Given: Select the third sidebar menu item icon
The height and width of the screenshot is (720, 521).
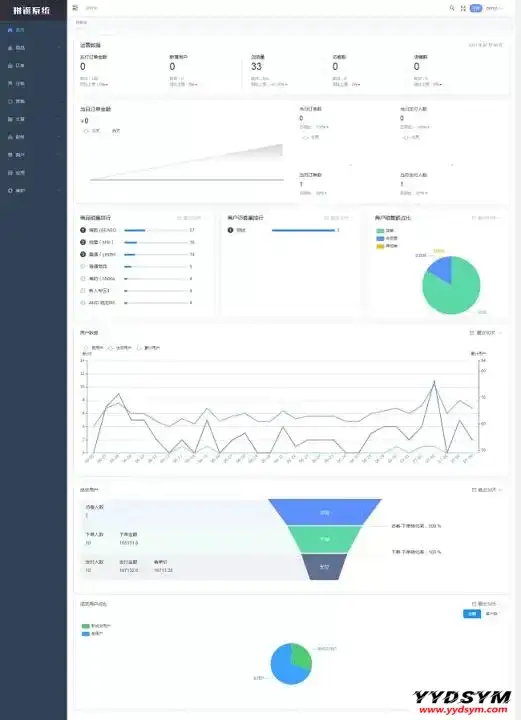Looking at the screenshot, I should (10, 65).
